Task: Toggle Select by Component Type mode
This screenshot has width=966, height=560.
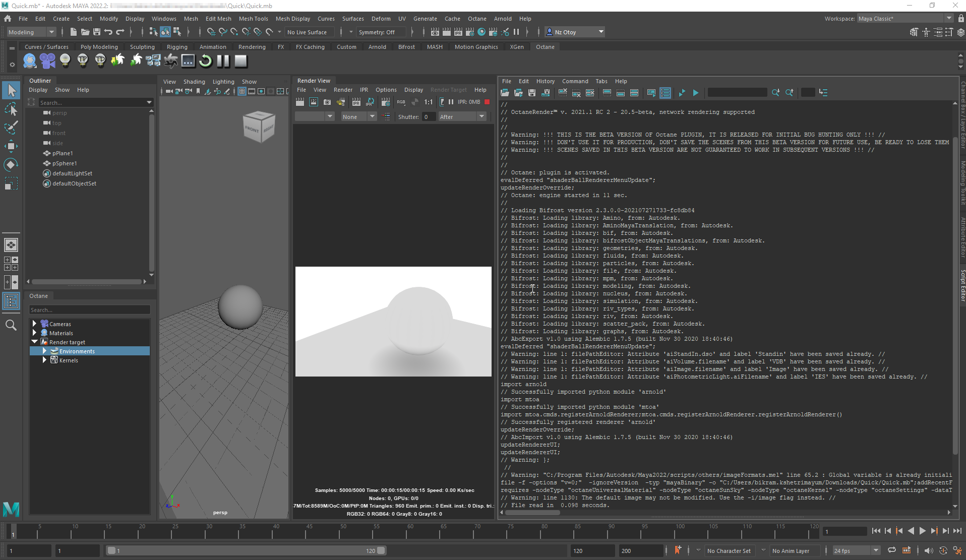Action: 177,32
